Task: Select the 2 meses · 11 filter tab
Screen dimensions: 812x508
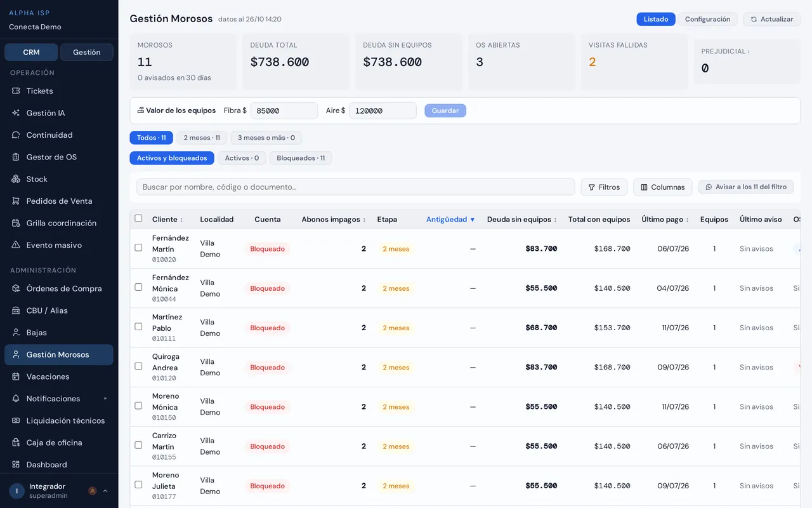Action: pyautogui.click(x=202, y=138)
